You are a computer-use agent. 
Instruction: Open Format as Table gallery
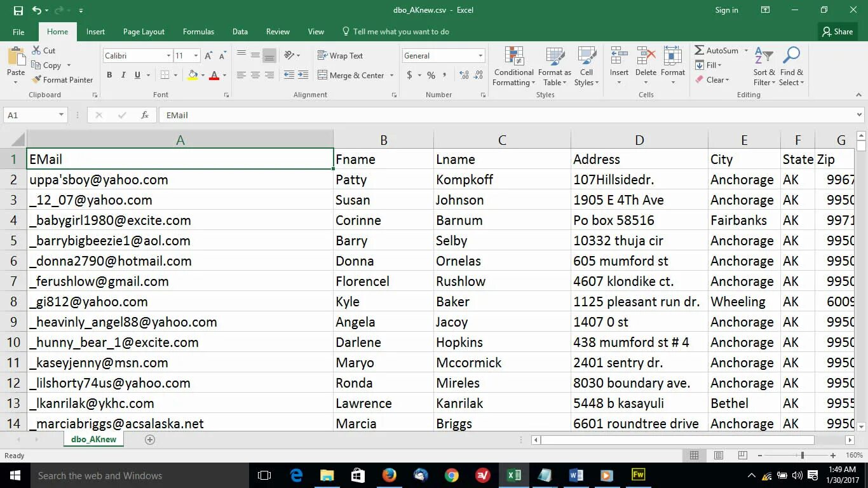click(555, 66)
